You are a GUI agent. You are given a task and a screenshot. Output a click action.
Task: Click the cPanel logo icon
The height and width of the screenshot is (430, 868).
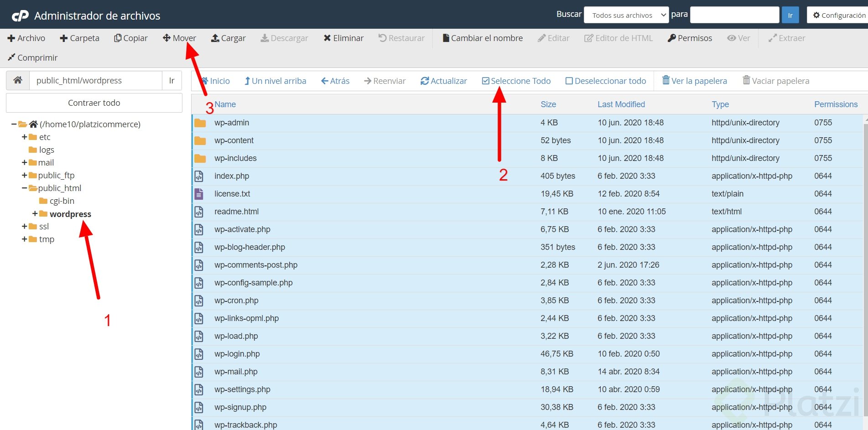pyautogui.click(x=20, y=16)
